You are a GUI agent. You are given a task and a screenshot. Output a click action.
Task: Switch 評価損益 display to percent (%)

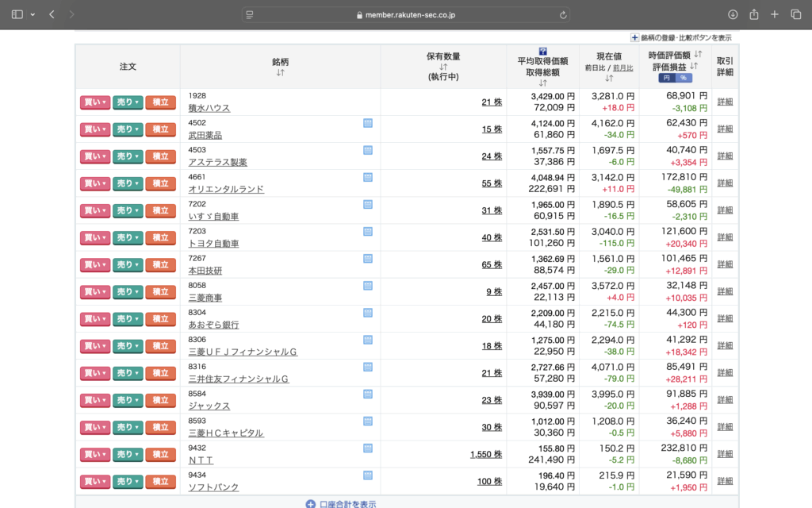pyautogui.click(x=683, y=78)
